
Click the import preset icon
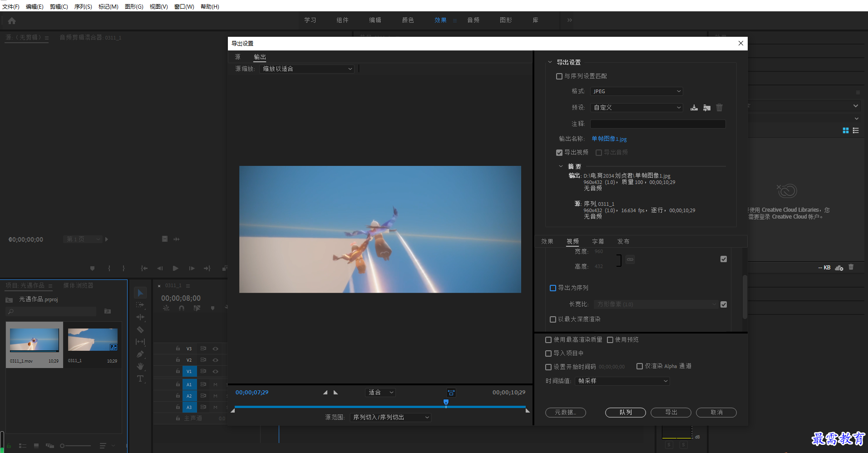coord(707,108)
